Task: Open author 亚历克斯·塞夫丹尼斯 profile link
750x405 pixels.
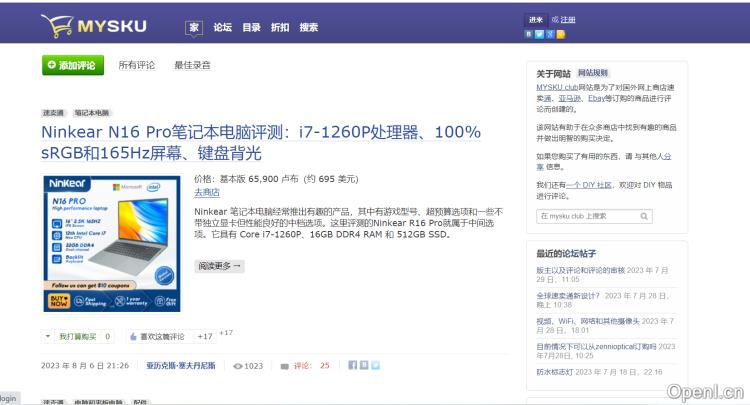Action: pos(181,366)
